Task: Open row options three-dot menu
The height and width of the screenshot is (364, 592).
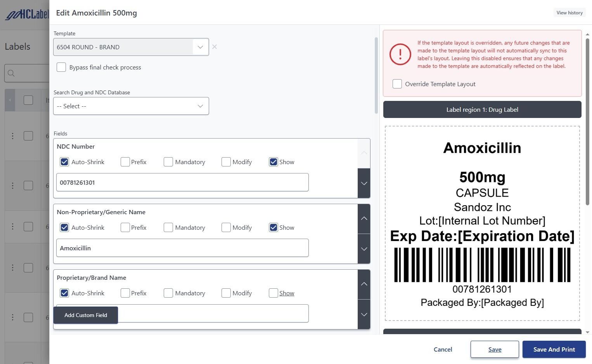Action: click(x=13, y=136)
